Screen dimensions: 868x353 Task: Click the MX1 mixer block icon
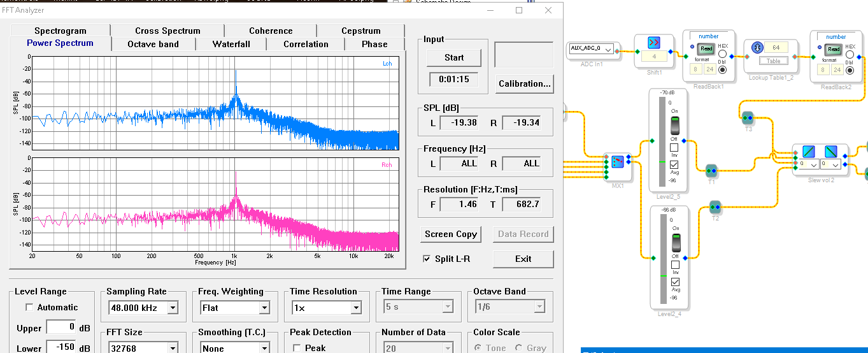click(x=618, y=162)
